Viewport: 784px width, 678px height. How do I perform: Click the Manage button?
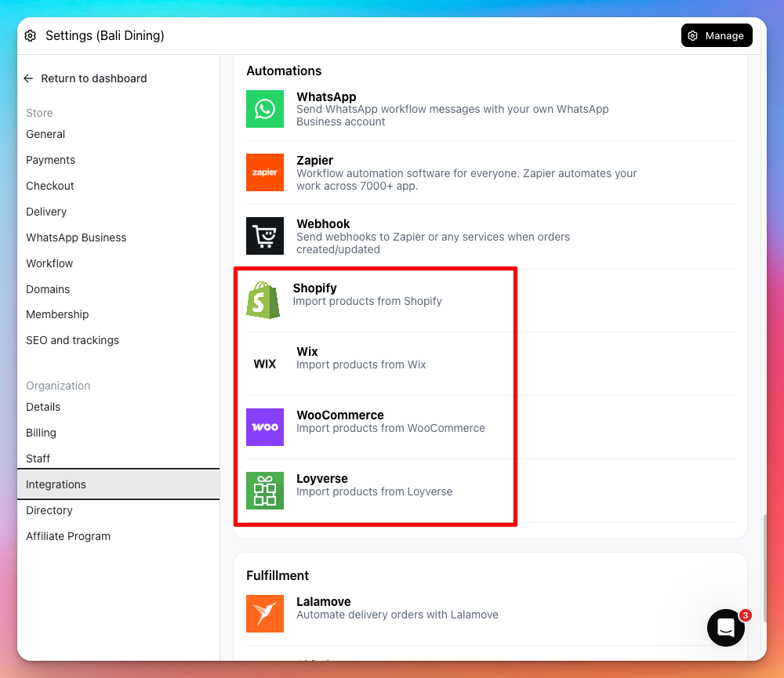pyautogui.click(x=717, y=35)
